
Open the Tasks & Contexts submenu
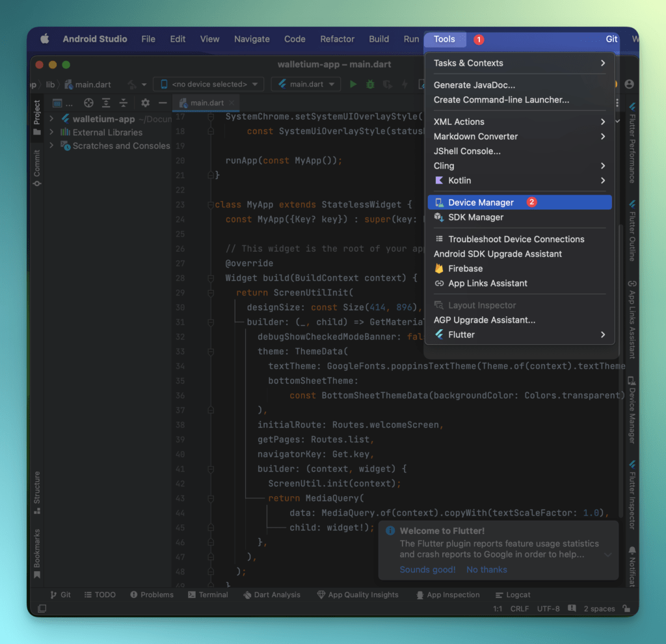520,63
